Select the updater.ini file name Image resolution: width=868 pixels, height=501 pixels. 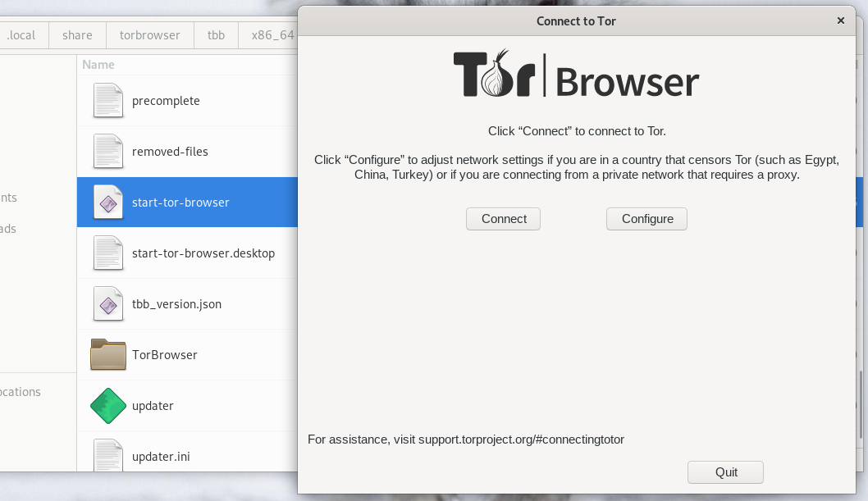[161, 457]
